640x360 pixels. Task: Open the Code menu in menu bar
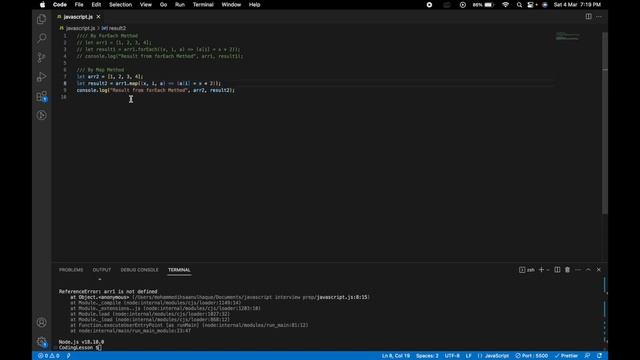click(60, 5)
